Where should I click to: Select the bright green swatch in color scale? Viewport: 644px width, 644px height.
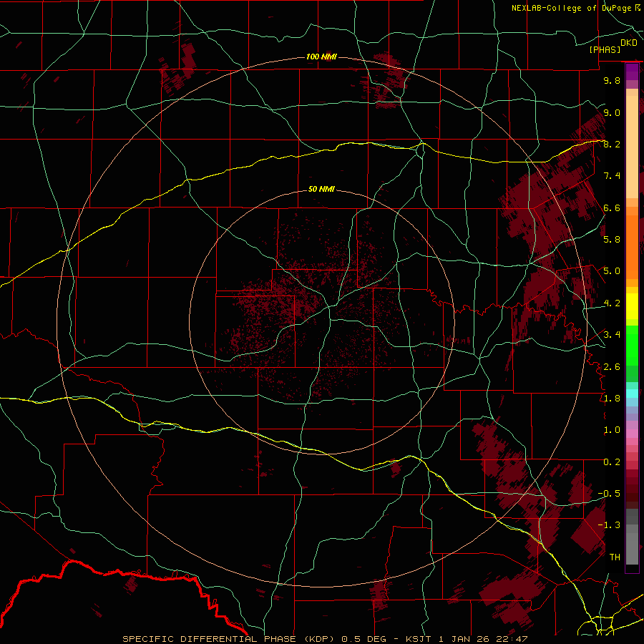click(632, 346)
